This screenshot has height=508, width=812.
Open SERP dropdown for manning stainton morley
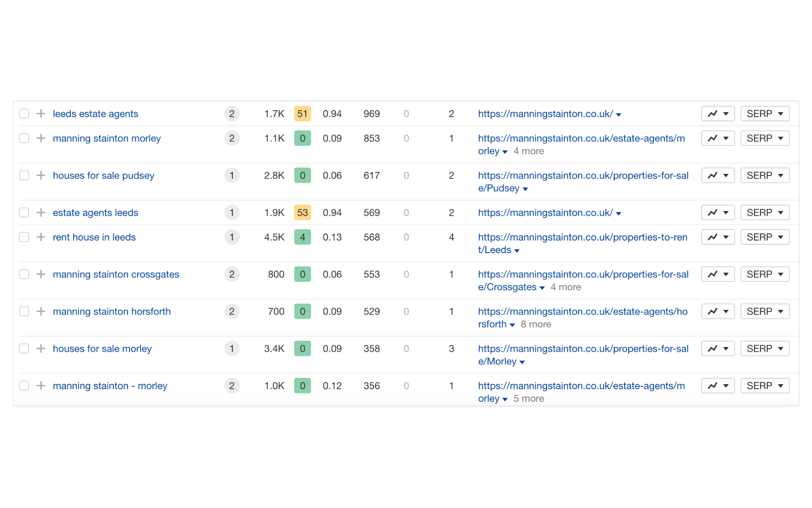point(765,138)
